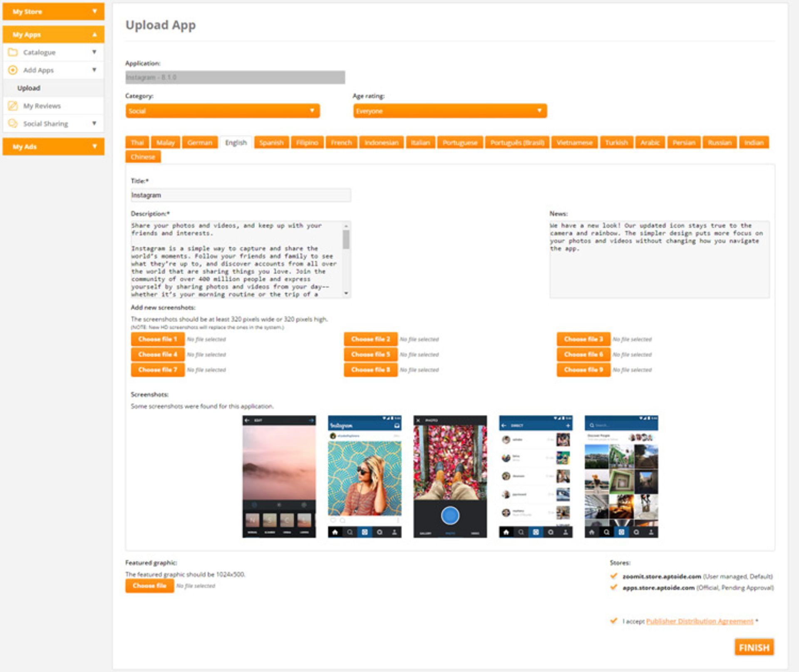Uncheck zoomit.store.aptoide.com store

click(613, 576)
